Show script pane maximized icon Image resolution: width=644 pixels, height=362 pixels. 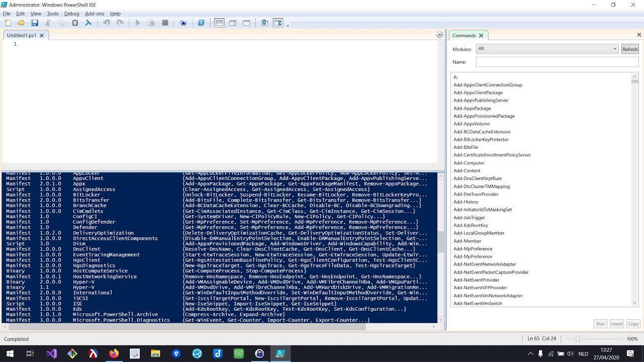pyautogui.click(x=247, y=23)
